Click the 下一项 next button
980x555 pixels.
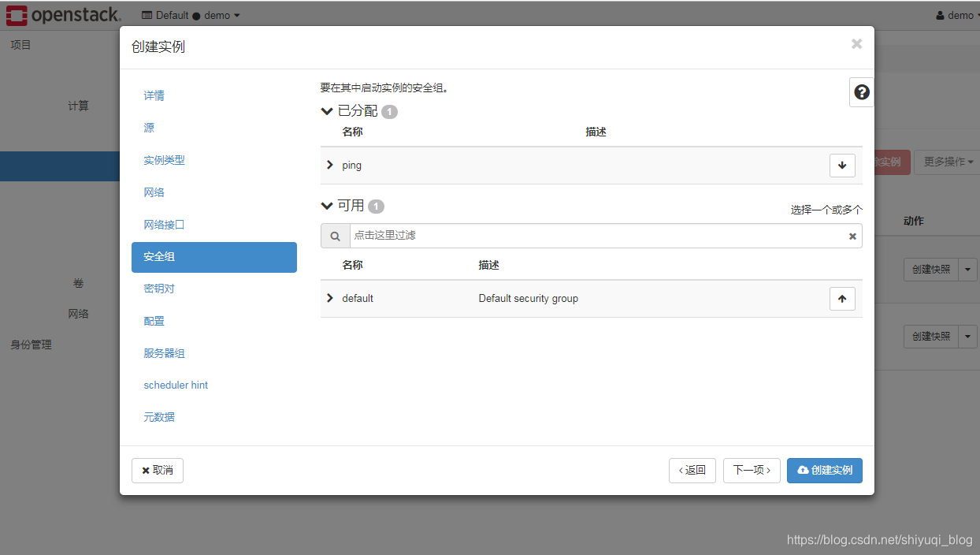[x=752, y=471]
